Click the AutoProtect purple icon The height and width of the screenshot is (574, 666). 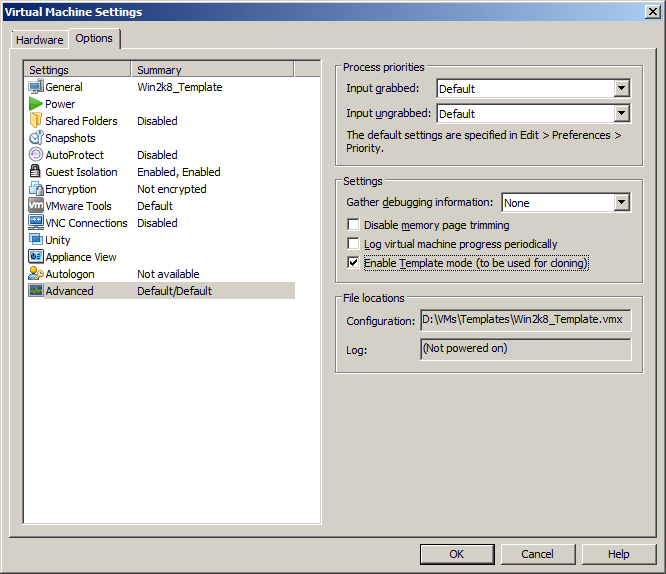[x=36, y=155]
